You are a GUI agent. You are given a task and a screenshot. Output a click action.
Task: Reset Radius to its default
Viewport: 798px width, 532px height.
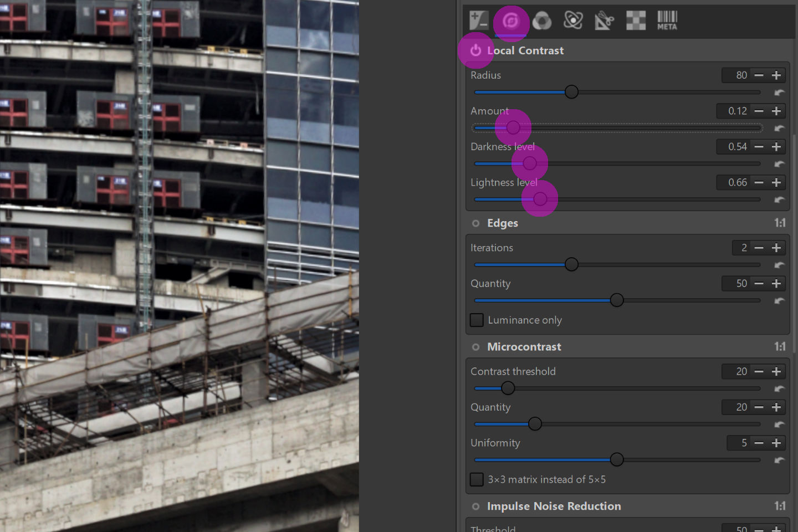779,92
